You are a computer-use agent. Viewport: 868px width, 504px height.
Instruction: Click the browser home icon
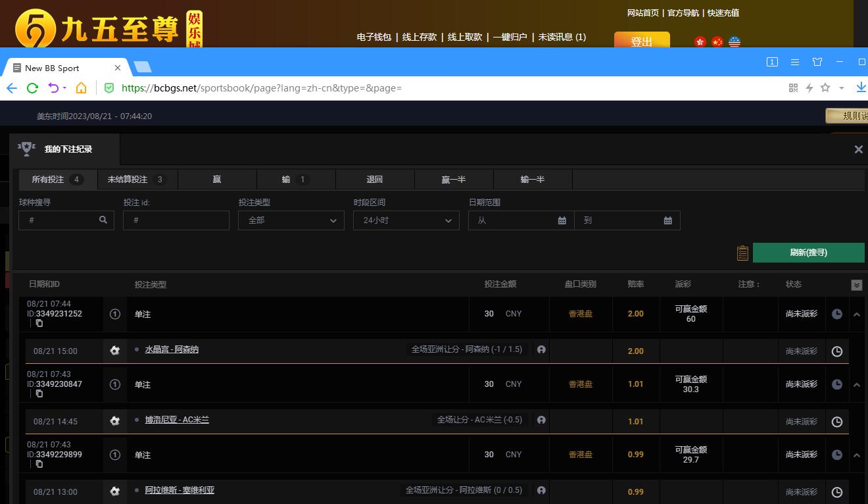pyautogui.click(x=81, y=88)
